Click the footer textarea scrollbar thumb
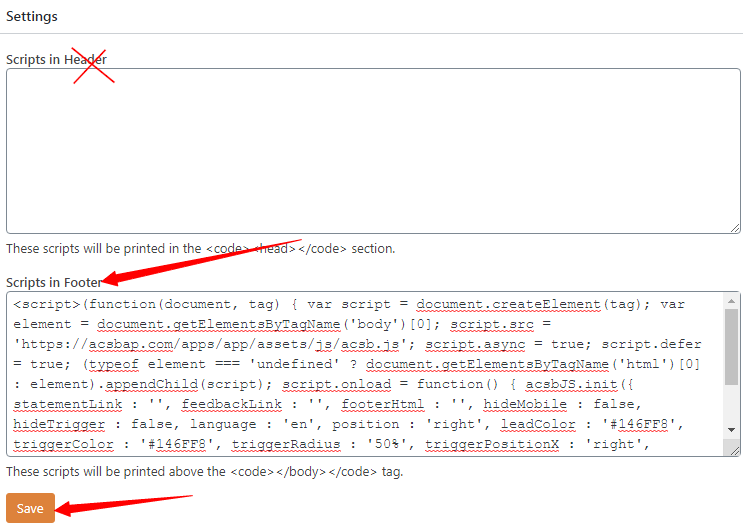This screenshot has width=743, height=531. pyautogui.click(x=731, y=347)
